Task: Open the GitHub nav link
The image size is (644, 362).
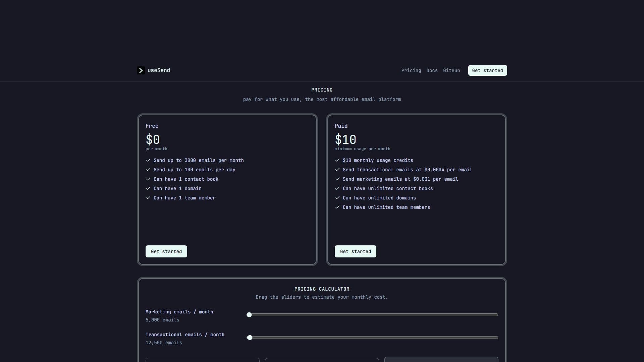Action: 451,70
